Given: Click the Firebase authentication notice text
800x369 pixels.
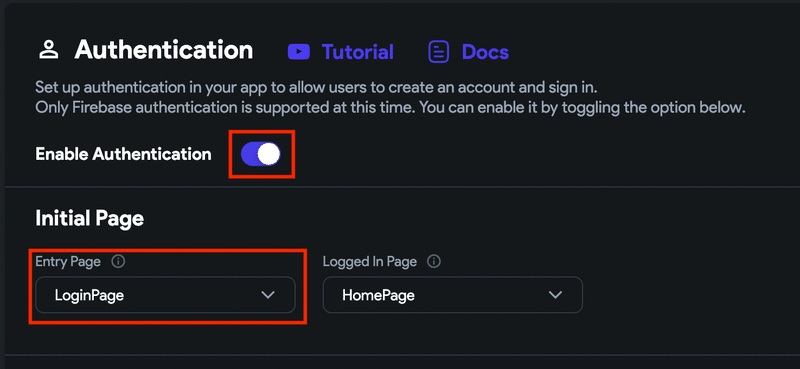Looking at the screenshot, I should [391, 108].
